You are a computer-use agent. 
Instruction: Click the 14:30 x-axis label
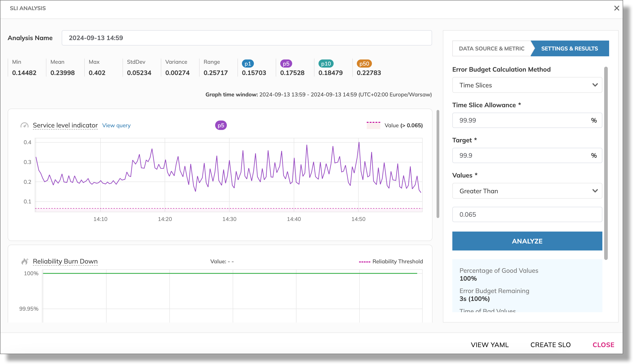coord(229,219)
